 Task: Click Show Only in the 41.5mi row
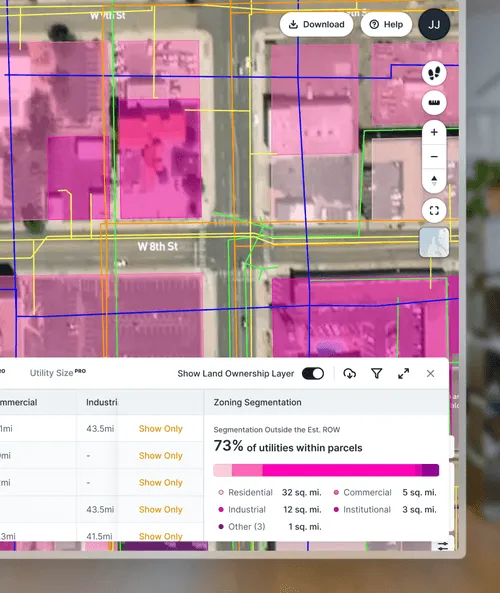(x=161, y=536)
